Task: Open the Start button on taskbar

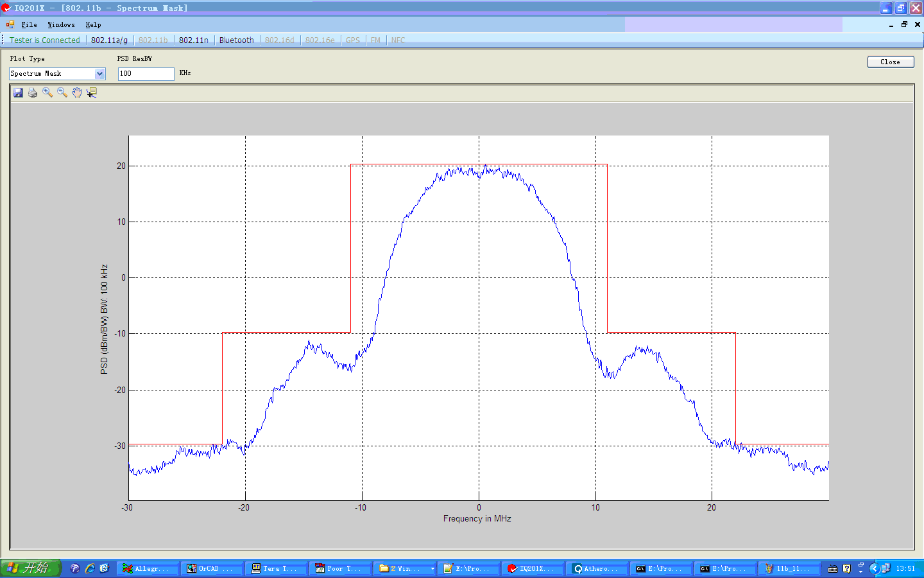Action: [x=30, y=568]
